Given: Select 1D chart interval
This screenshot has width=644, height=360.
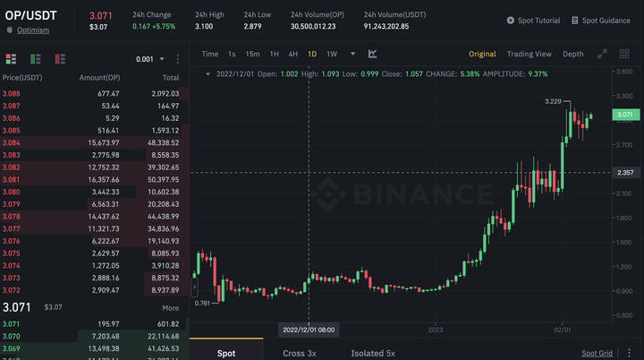Looking at the screenshot, I should click(312, 54).
